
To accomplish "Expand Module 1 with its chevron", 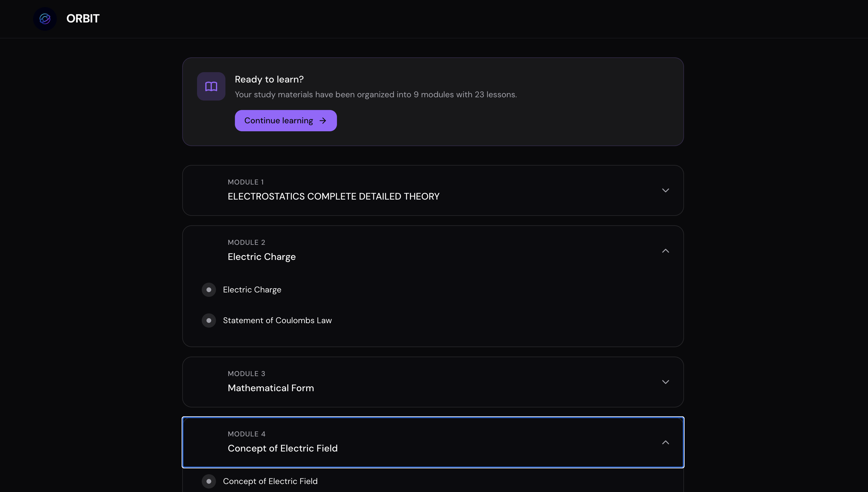I will pos(665,191).
